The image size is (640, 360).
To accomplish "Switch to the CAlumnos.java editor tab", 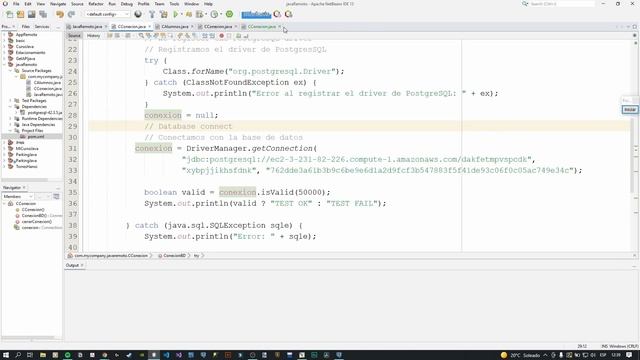I will pos(175,27).
